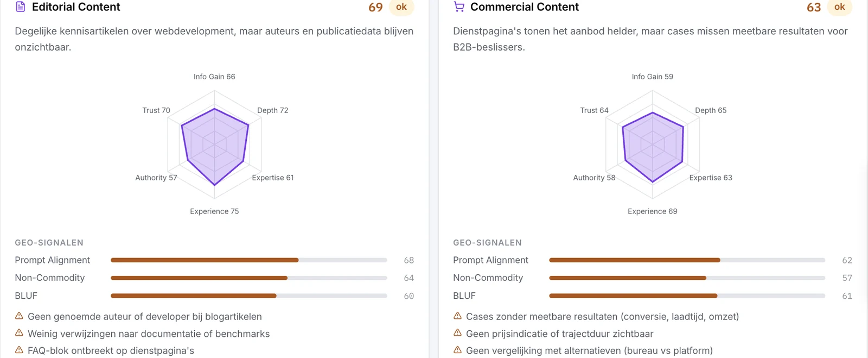The width and height of the screenshot is (868, 358).
Task: Click warning icon beside 'Geen genoemde auteur' item
Action: point(19,316)
